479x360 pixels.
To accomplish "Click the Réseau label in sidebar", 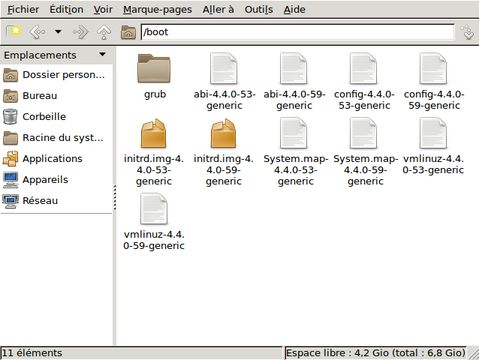I will click(x=40, y=201).
